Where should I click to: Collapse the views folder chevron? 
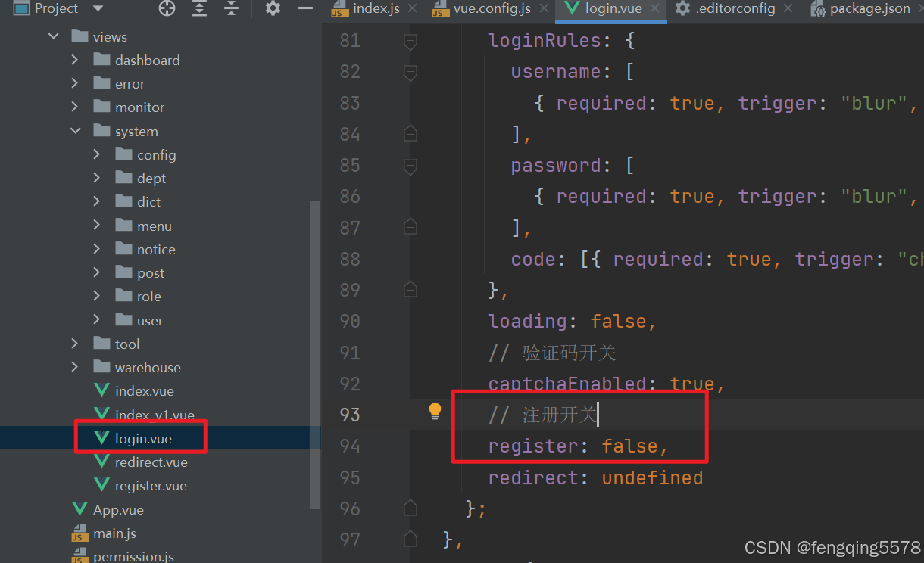tap(53, 36)
